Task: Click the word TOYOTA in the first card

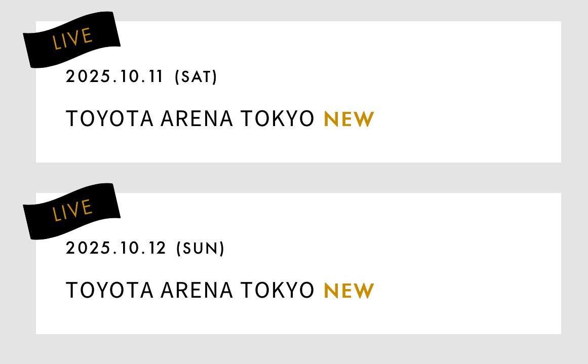Action: click(x=109, y=118)
